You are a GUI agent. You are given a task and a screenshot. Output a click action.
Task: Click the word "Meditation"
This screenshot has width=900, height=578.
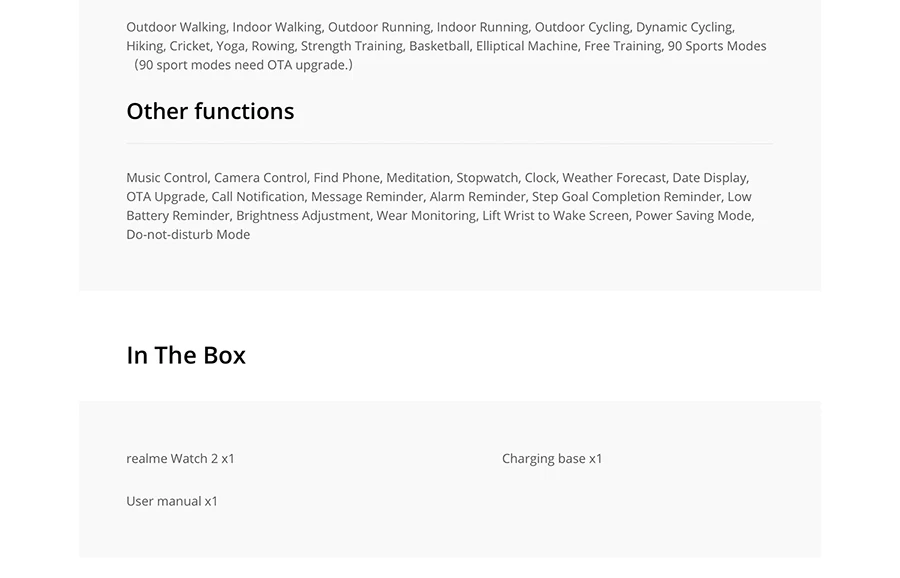click(x=417, y=178)
